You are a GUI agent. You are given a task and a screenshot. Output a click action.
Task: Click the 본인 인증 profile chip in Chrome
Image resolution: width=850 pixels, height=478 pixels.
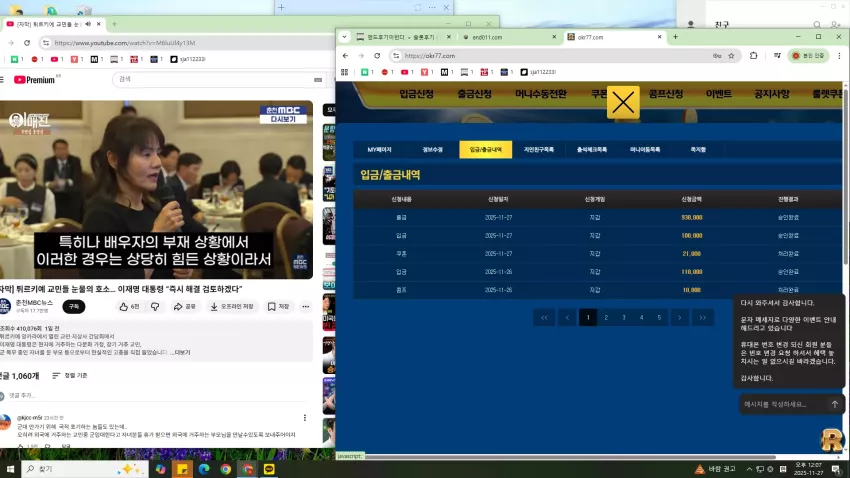click(809, 56)
